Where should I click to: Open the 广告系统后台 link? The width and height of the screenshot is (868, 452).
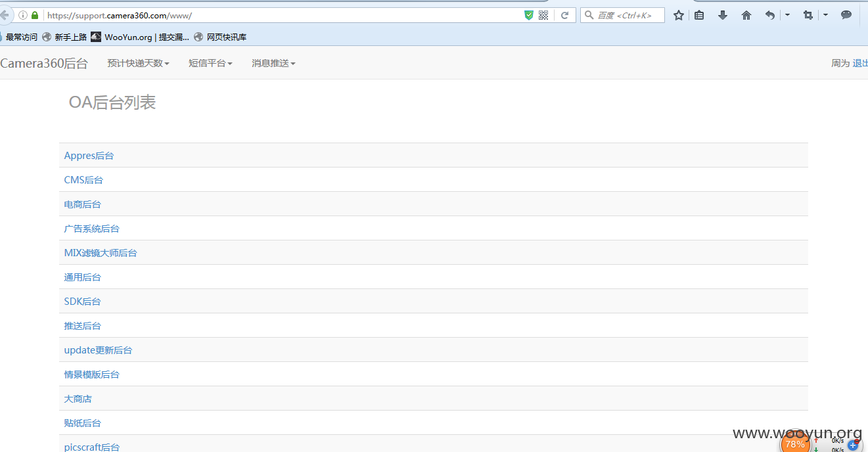tap(91, 229)
